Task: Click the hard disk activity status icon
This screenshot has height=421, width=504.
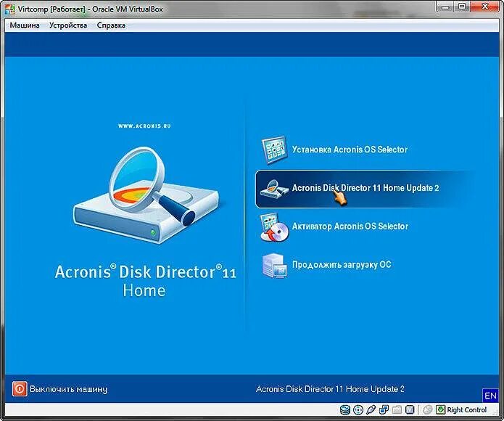Action: coord(345,409)
